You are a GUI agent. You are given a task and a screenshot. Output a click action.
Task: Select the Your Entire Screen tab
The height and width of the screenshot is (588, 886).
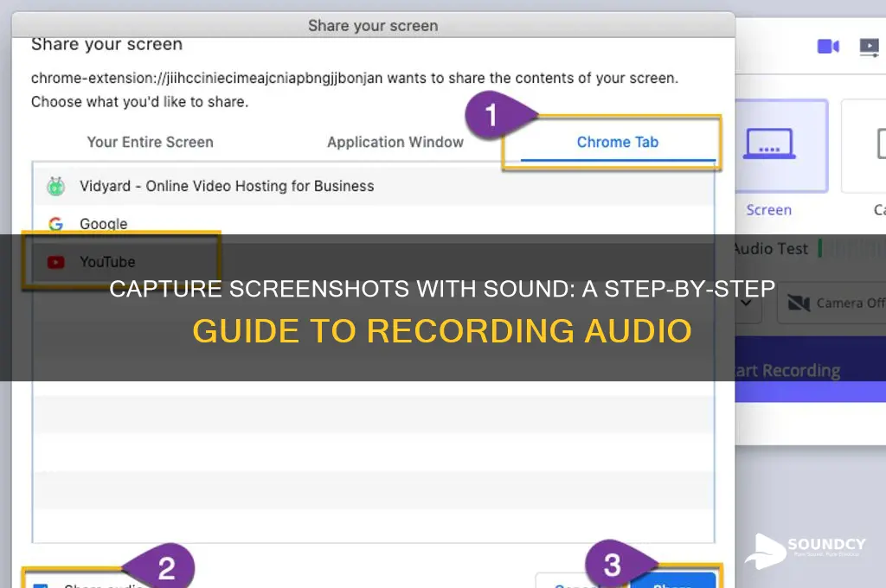point(151,143)
